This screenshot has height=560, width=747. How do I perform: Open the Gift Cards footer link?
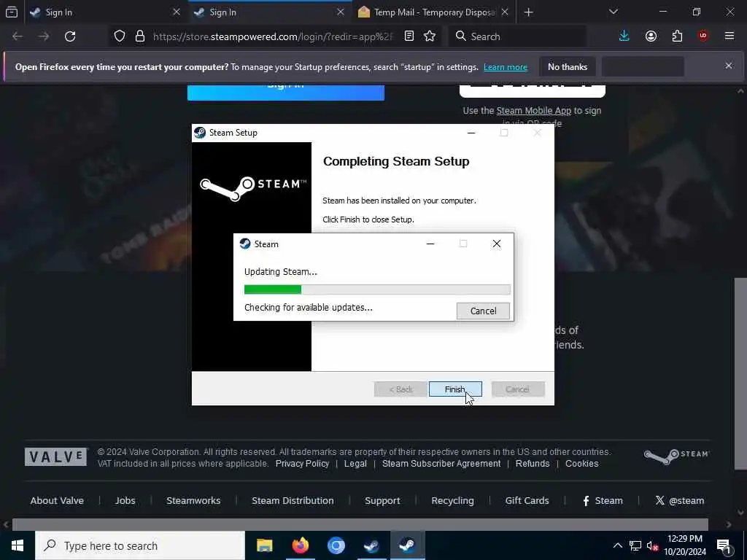527,500
